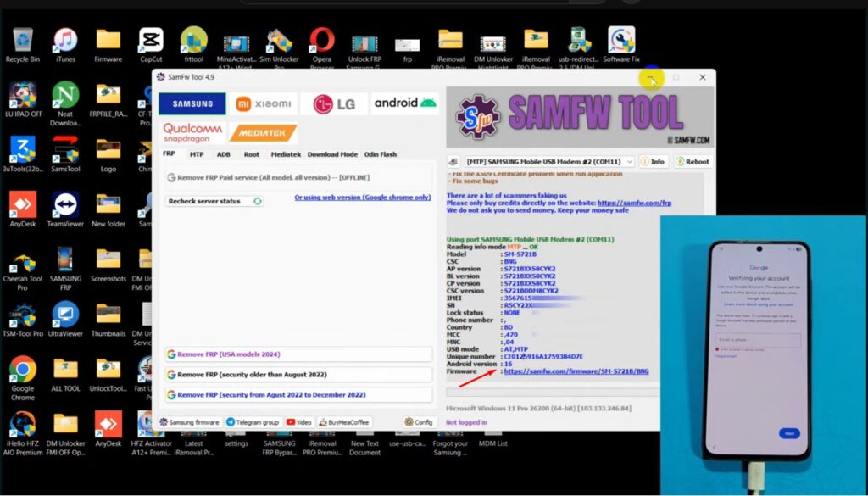The width and height of the screenshot is (868, 496).
Task: Select the Samsung brand logo
Action: pos(192,103)
